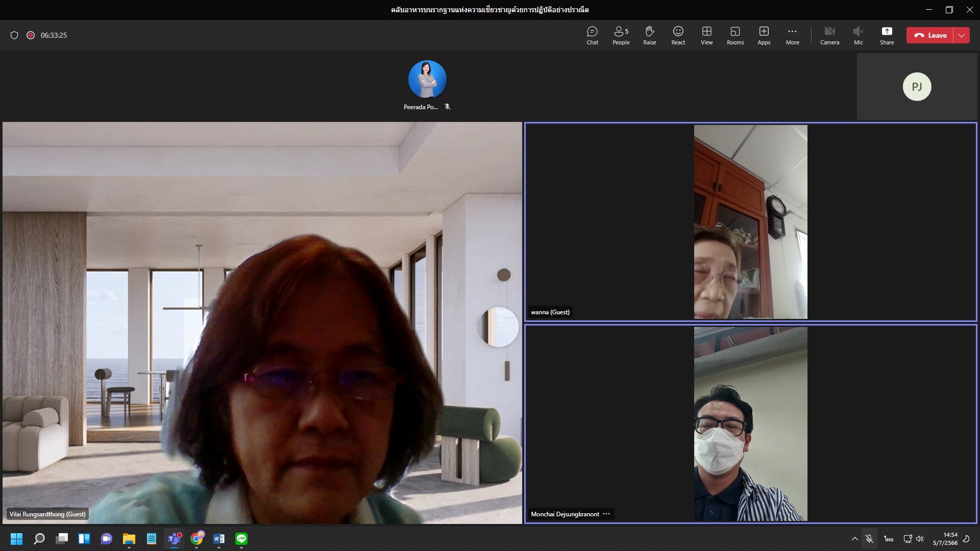
Task: Unmute the Mic
Action: click(x=858, y=35)
